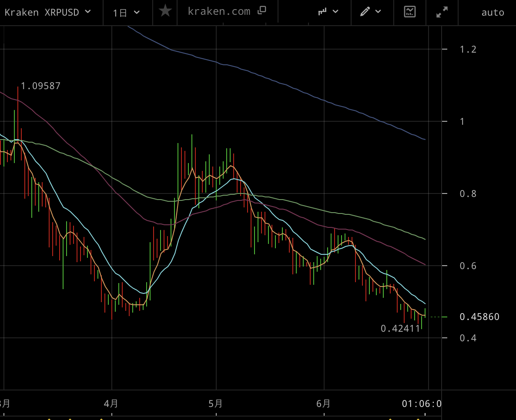Click the 0.8 price axis label
The width and height of the screenshot is (516, 420).
pos(468,194)
